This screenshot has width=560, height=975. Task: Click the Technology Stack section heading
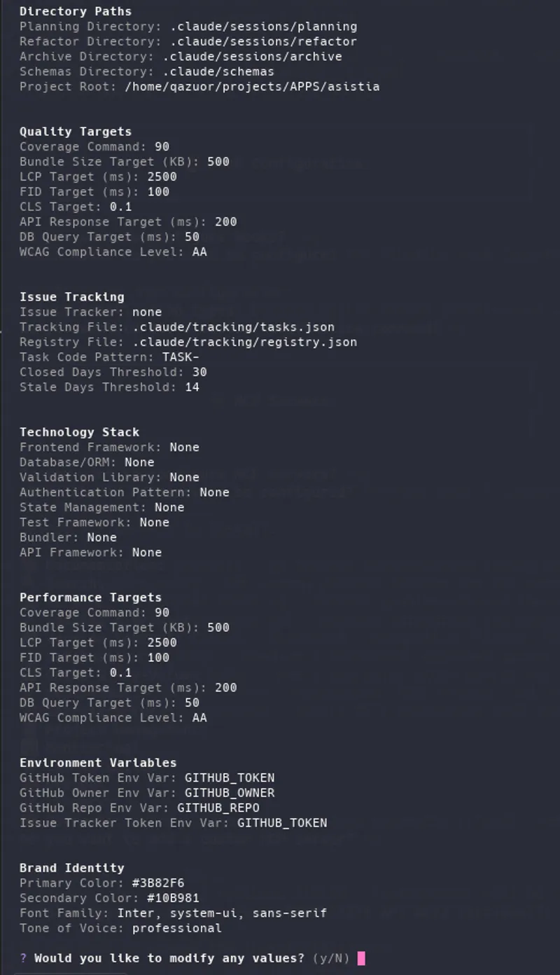[79, 432]
